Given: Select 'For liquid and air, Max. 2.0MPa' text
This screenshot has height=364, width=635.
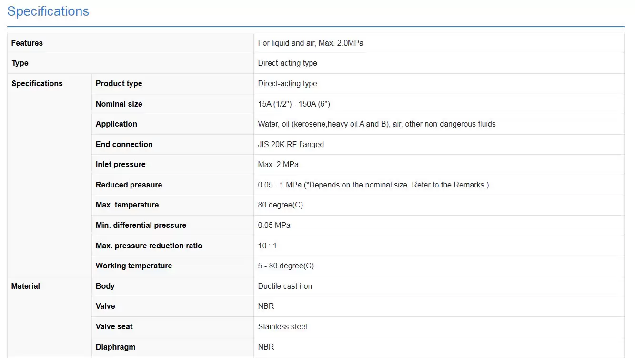Looking at the screenshot, I should (x=311, y=43).
